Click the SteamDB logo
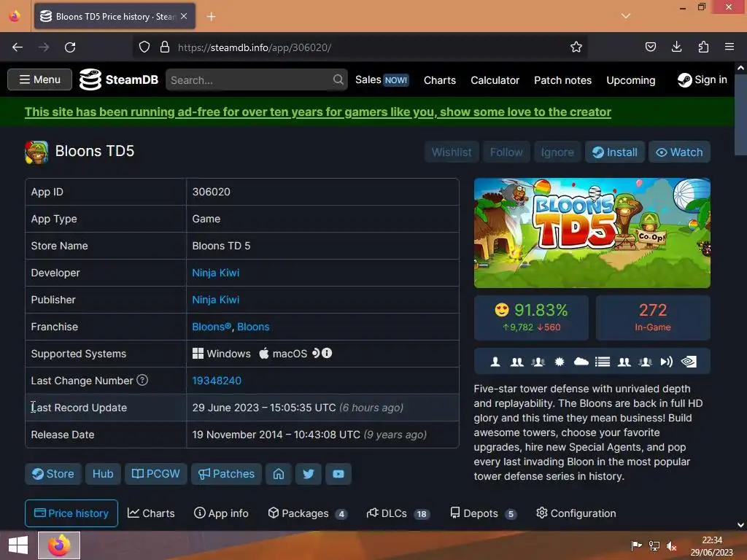This screenshot has width=747, height=560. coord(119,79)
